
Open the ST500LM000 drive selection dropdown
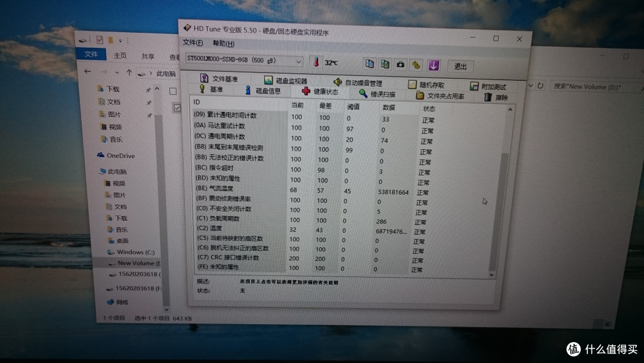[x=244, y=60]
